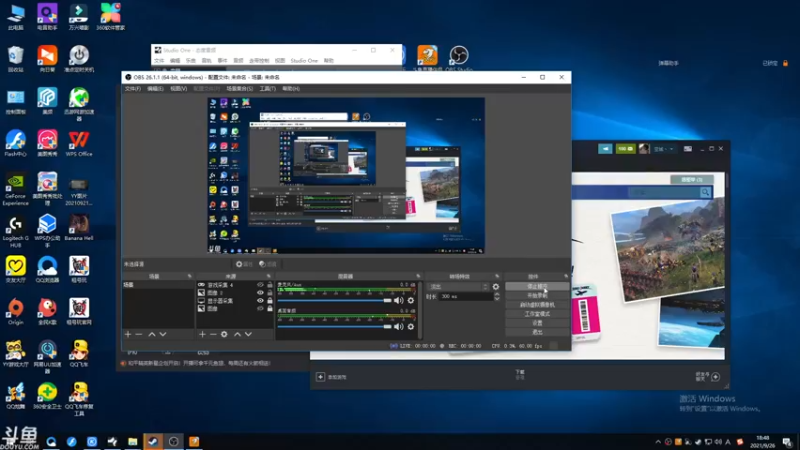Screen dimensions: 800x450
Task: Open This PC desktop icon
Action: (15, 17)
